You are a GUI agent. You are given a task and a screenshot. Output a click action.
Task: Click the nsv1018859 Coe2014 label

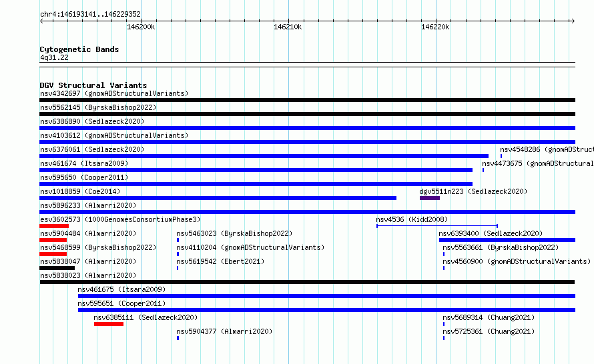(80, 191)
